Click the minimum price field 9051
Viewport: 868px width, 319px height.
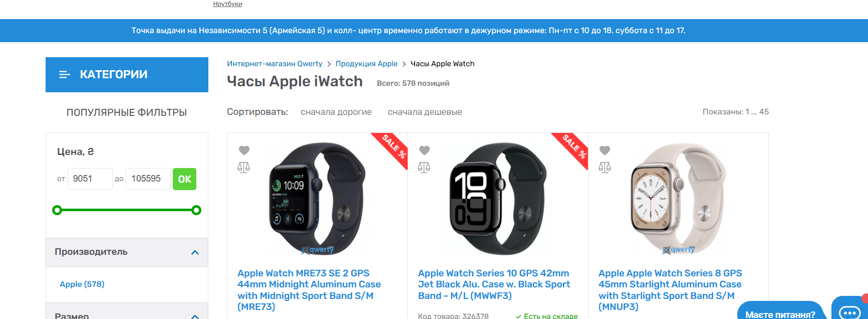click(90, 179)
